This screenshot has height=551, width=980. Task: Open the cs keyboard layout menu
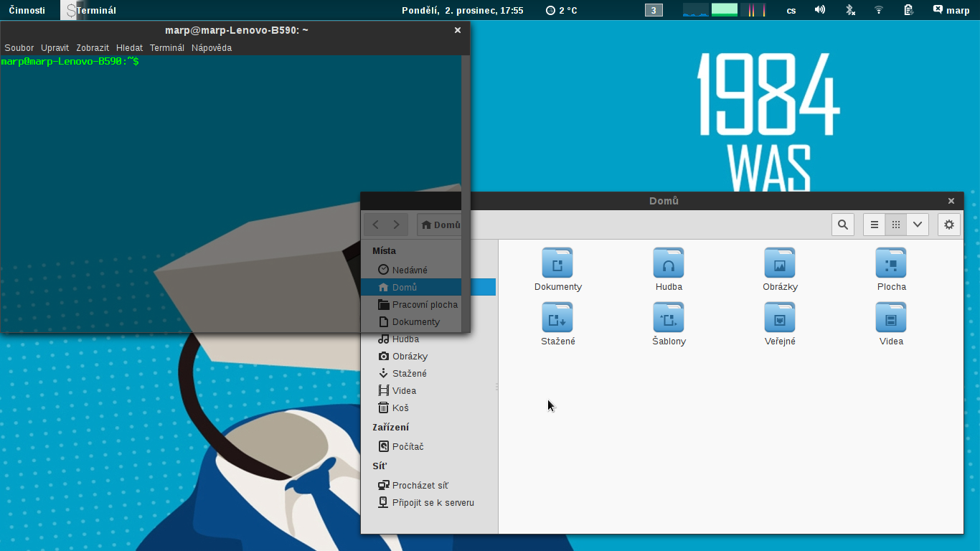[791, 10]
